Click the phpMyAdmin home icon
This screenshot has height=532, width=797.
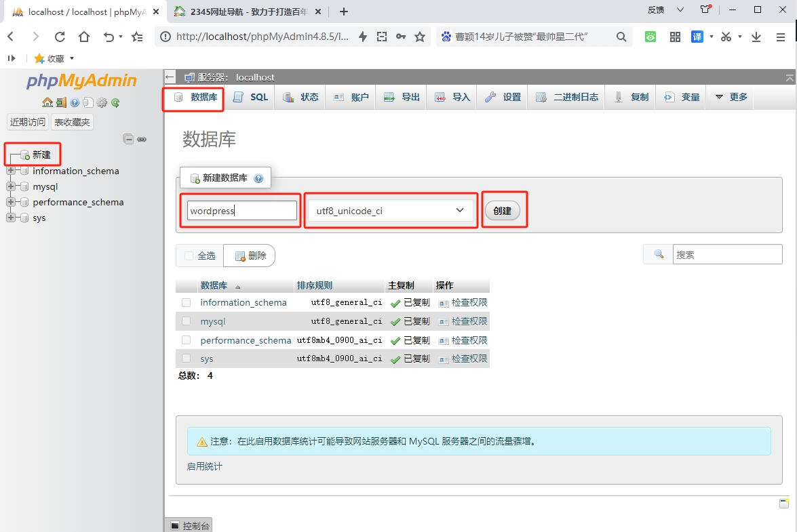[47, 102]
